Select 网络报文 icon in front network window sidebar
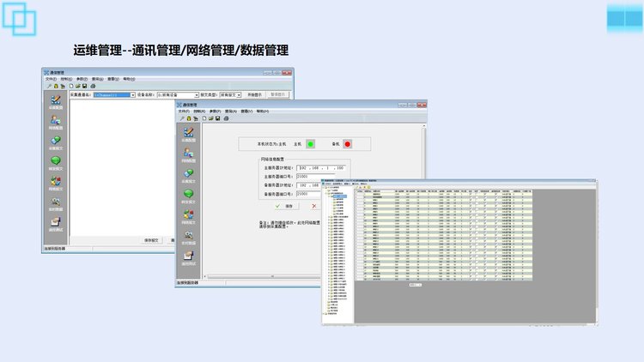Screen dimensions: 644x362 coord(187,214)
